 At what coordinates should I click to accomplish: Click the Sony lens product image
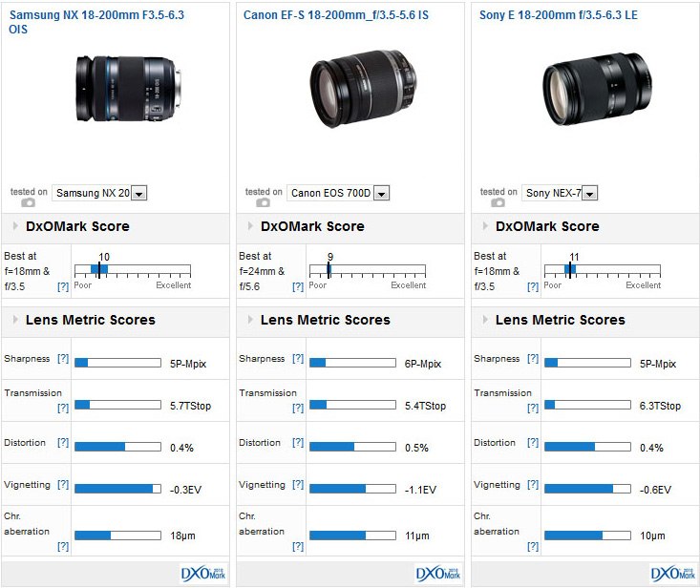point(598,89)
